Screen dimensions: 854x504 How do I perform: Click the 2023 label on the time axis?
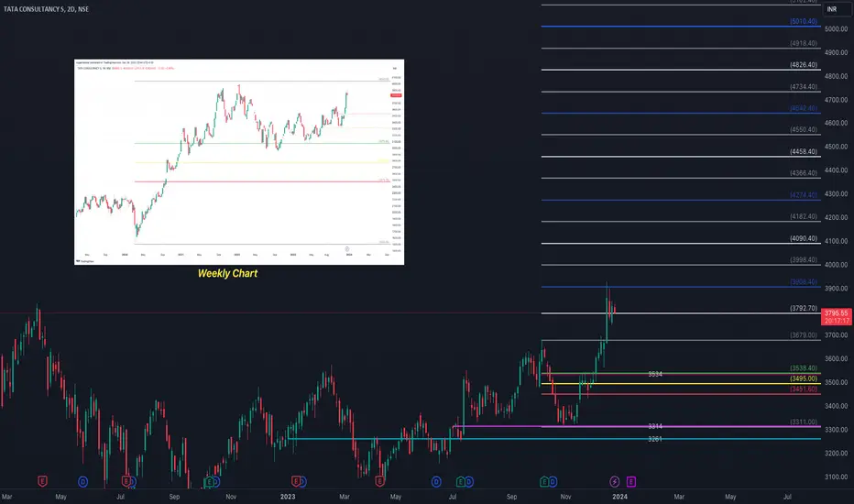click(x=288, y=497)
